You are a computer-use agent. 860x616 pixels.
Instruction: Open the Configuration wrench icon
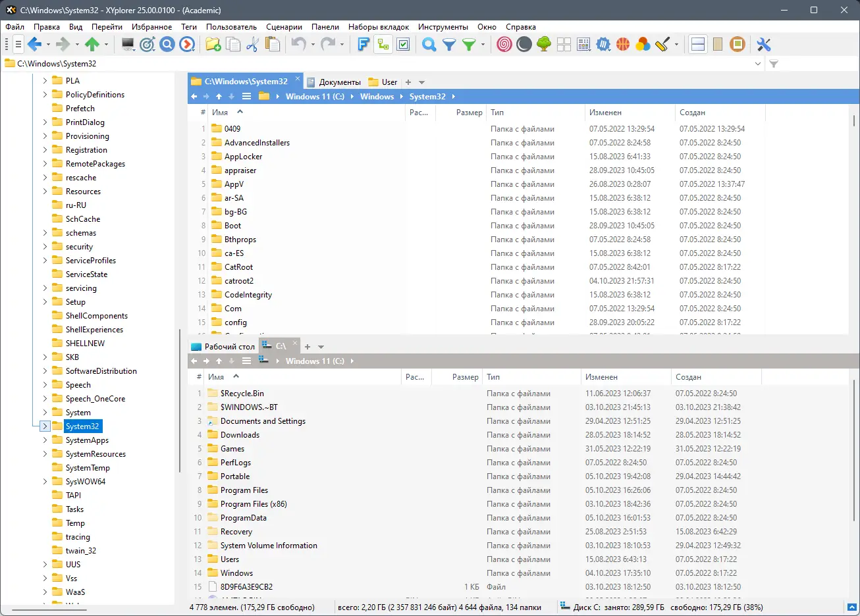click(x=763, y=44)
